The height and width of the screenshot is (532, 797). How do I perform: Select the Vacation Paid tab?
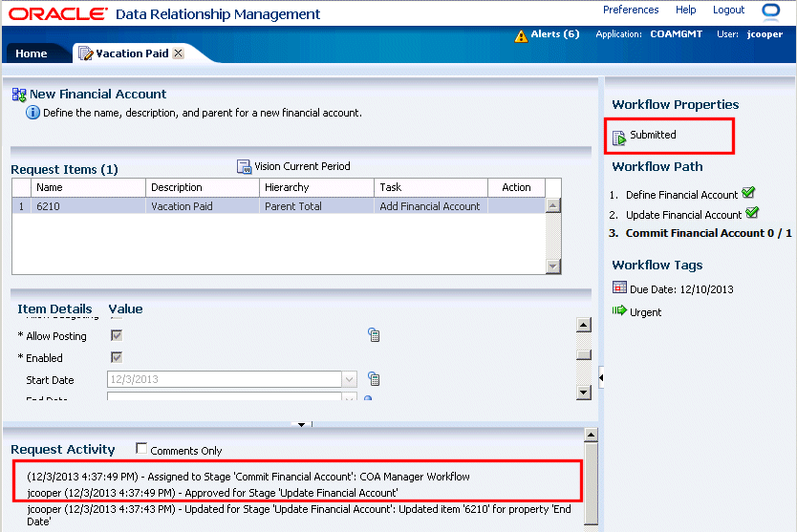tap(132, 53)
